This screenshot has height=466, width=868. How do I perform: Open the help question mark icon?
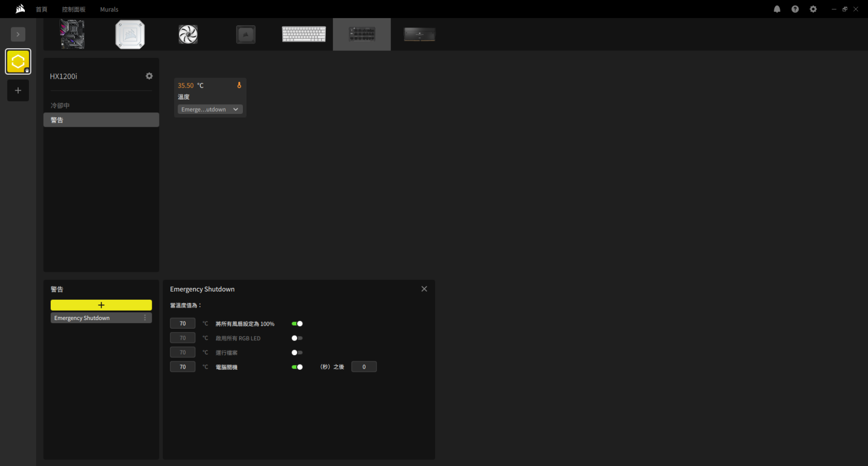pyautogui.click(x=795, y=9)
